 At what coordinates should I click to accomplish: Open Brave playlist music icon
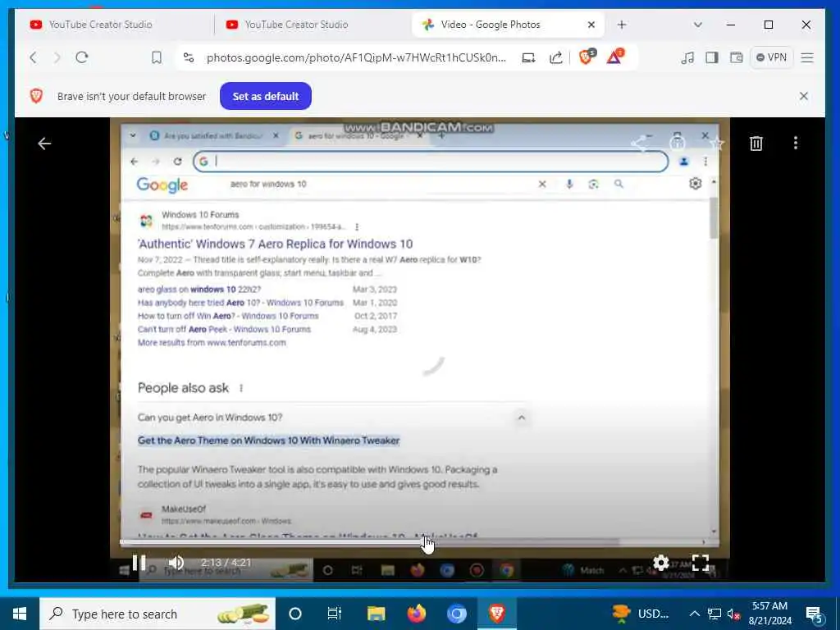point(687,57)
